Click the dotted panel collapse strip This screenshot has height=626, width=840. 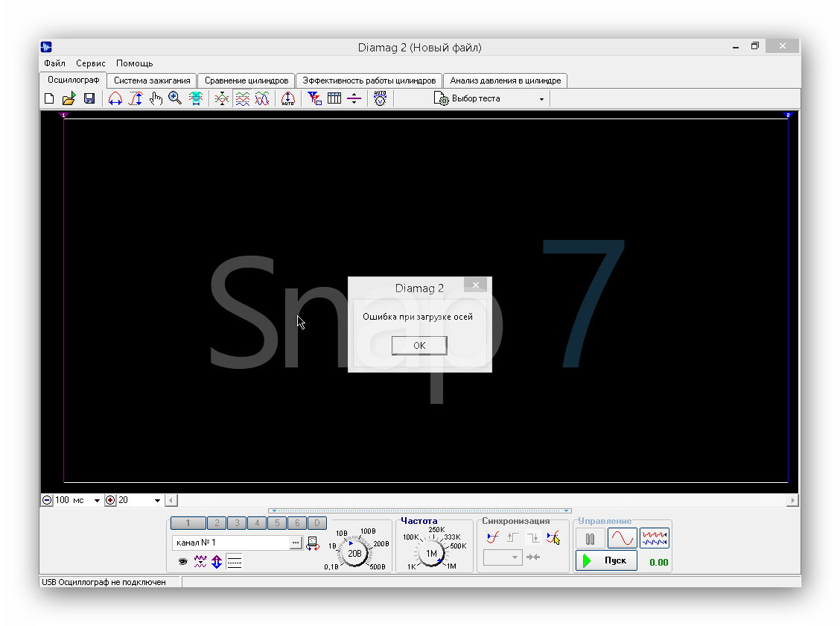pos(420,510)
